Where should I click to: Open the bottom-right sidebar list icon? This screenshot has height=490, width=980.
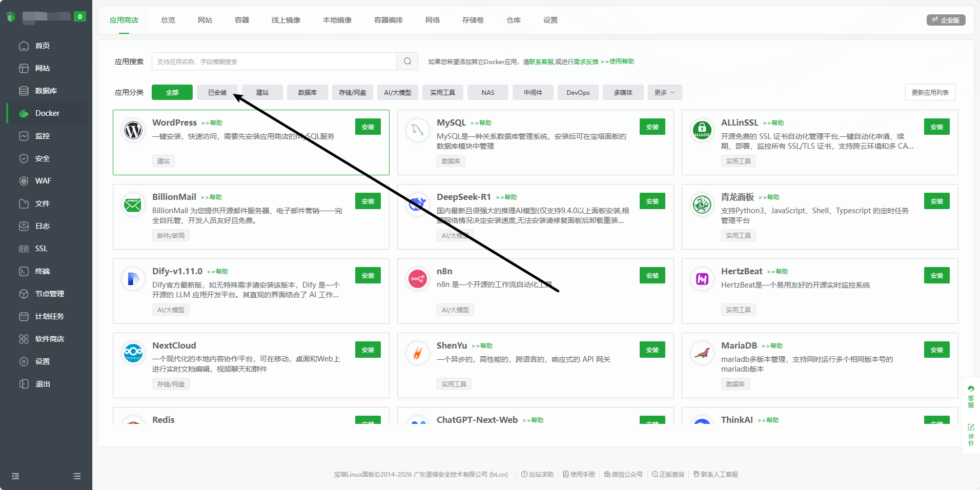77,476
